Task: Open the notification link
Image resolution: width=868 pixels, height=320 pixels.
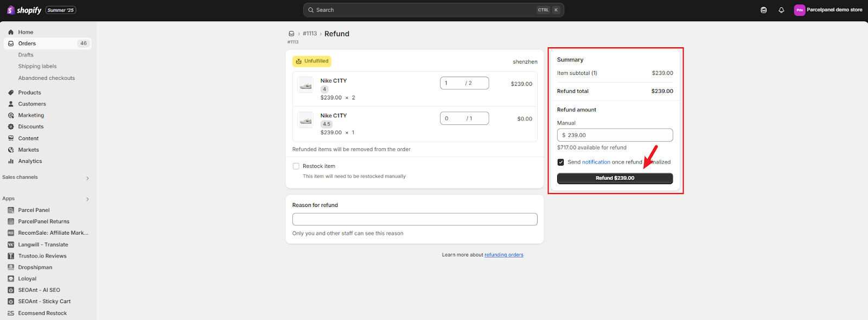Action: coord(596,162)
